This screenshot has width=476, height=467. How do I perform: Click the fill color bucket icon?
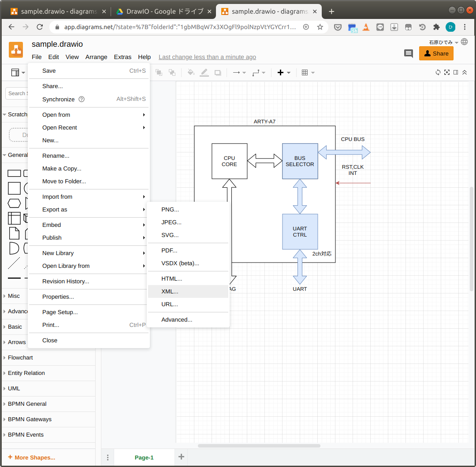point(191,73)
